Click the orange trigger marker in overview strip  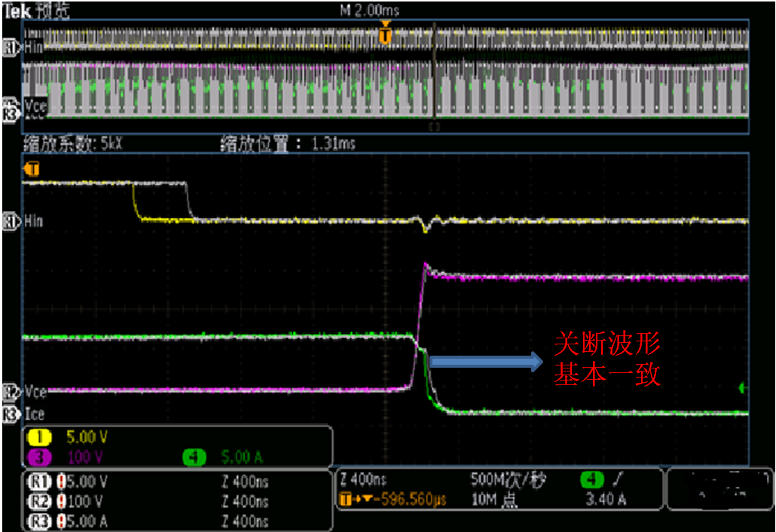[385, 34]
